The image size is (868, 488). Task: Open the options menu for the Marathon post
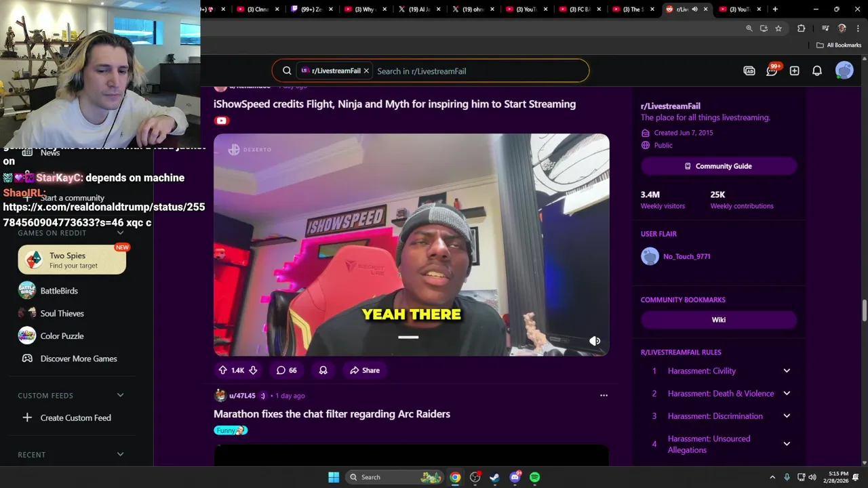(x=604, y=395)
